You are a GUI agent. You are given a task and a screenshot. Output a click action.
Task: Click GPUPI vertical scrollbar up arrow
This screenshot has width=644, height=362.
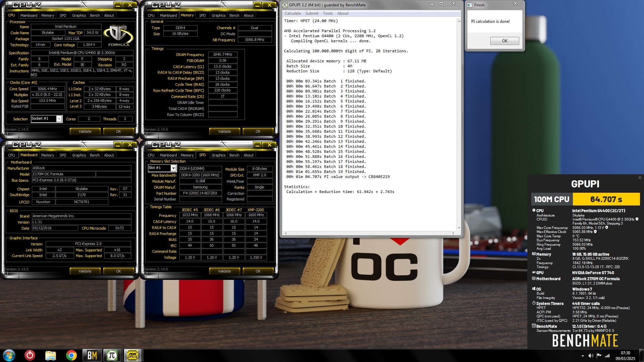click(459, 21)
